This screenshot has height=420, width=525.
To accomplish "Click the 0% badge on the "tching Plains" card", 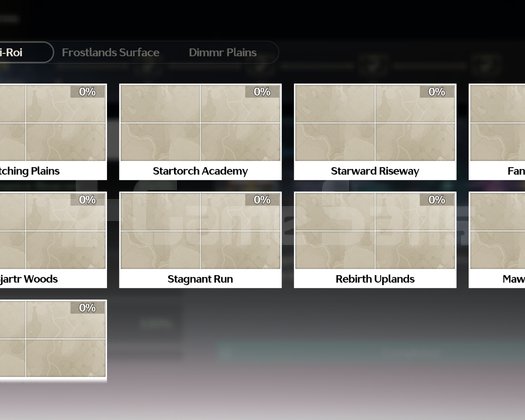I will (x=87, y=91).
